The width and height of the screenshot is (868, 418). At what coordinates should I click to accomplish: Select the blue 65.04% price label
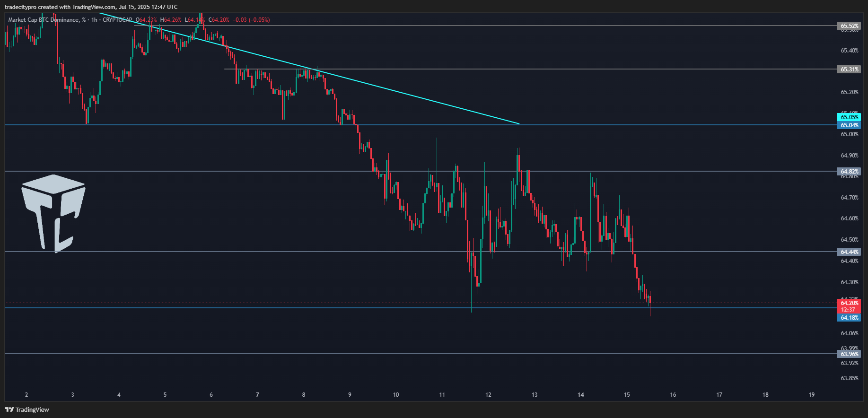click(849, 125)
